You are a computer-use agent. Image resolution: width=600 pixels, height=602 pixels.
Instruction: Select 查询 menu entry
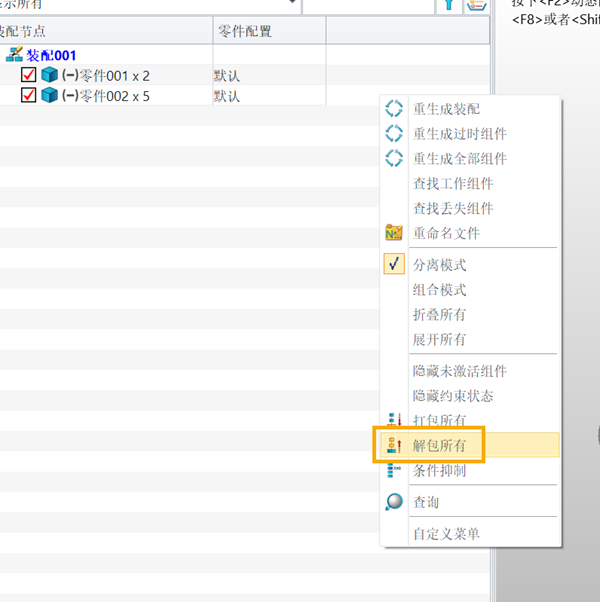[x=426, y=502]
